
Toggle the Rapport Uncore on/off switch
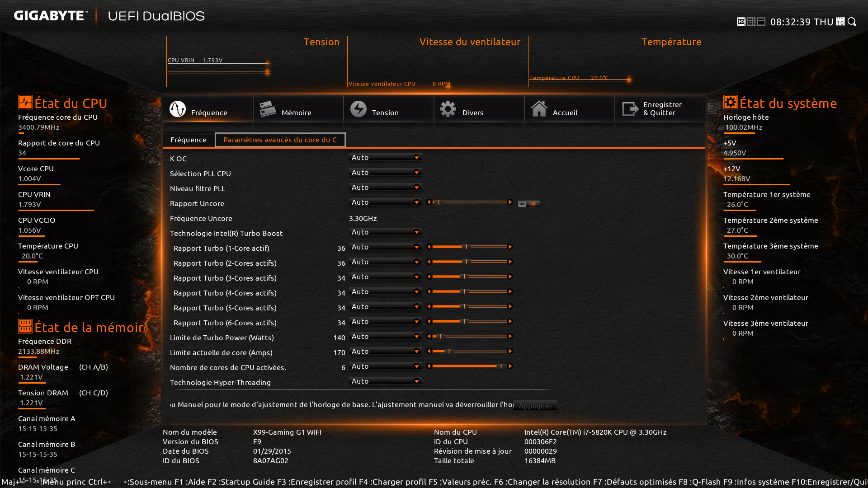pyautogui.click(x=529, y=204)
